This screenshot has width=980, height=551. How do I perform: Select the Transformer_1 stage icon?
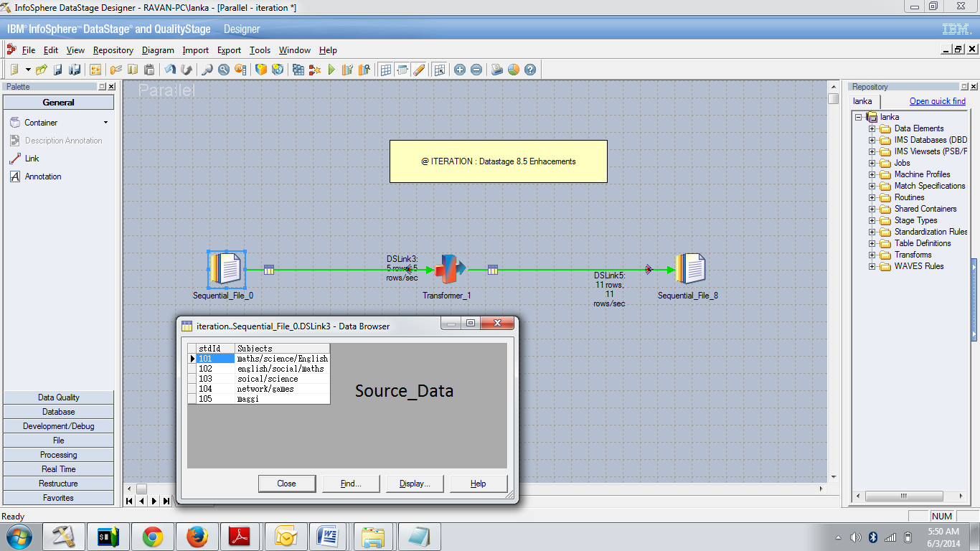(450, 269)
